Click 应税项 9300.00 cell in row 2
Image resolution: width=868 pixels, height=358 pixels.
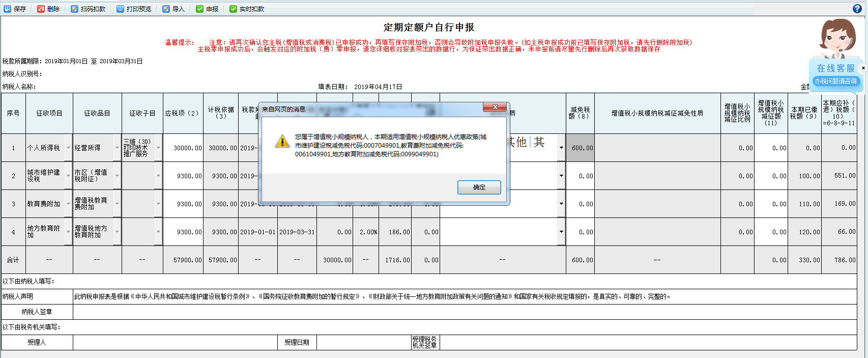(183, 176)
